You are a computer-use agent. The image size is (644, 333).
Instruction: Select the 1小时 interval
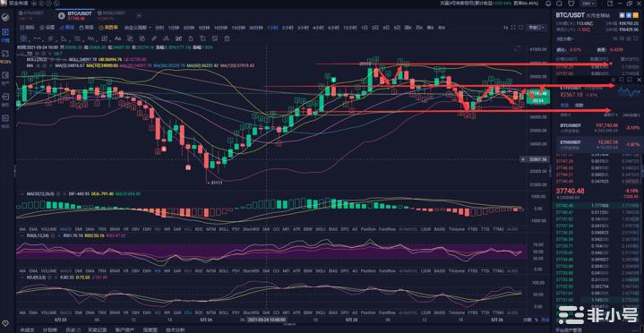[x=272, y=27]
